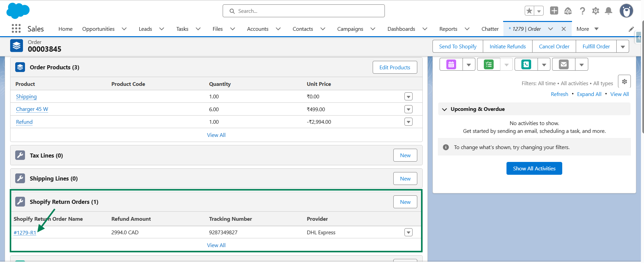Go to the Home tab
This screenshot has width=644, height=263.
coord(66,29)
